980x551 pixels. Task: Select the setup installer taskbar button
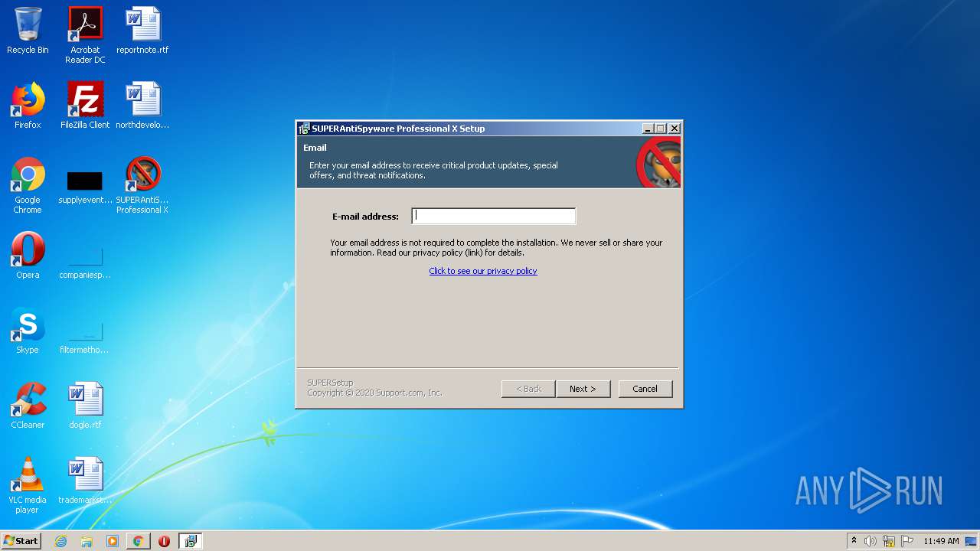tap(191, 541)
